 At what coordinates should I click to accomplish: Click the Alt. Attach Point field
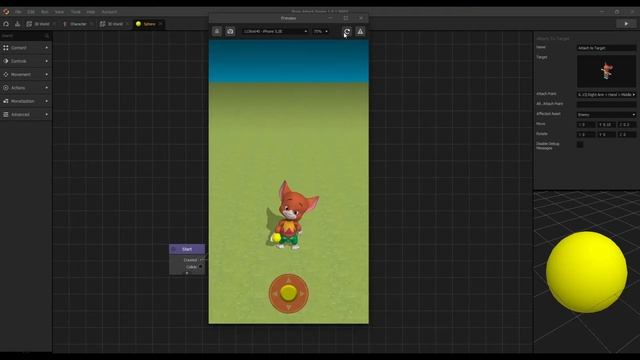tap(606, 104)
